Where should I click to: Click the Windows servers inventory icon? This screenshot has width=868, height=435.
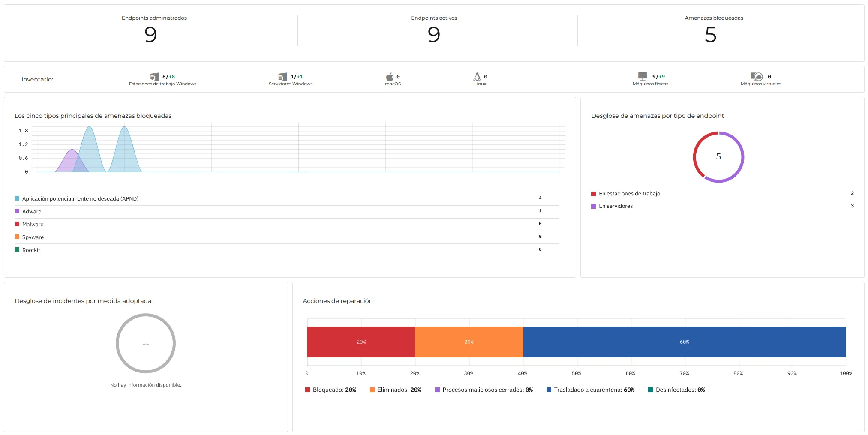pos(283,77)
